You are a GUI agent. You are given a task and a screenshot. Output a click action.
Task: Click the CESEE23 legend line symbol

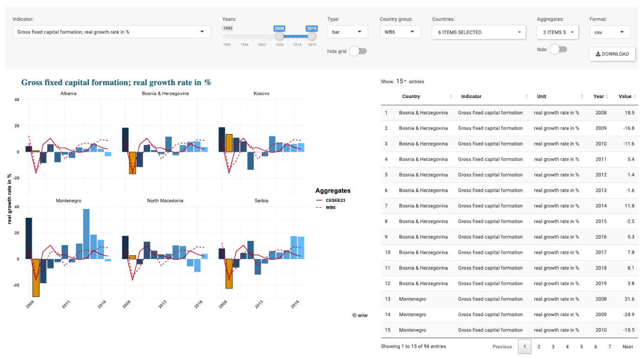pyautogui.click(x=319, y=200)
